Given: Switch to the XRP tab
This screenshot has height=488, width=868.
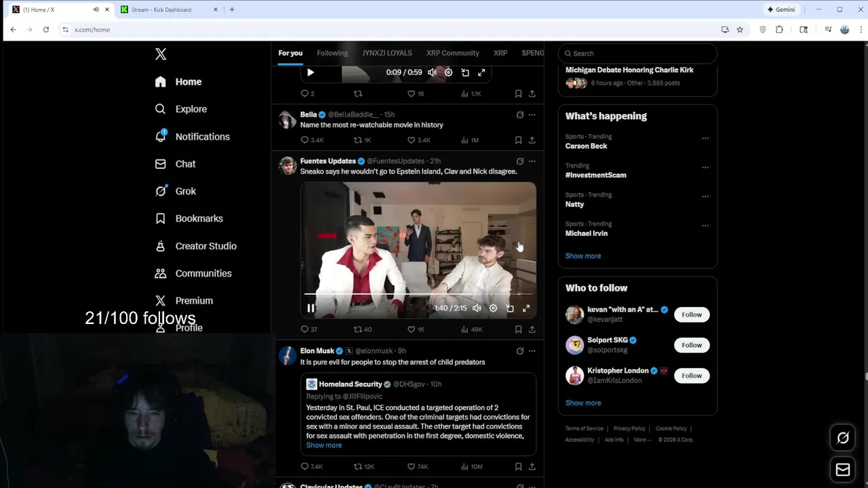Looking at the screenshot, I should [x=500, y=53].
